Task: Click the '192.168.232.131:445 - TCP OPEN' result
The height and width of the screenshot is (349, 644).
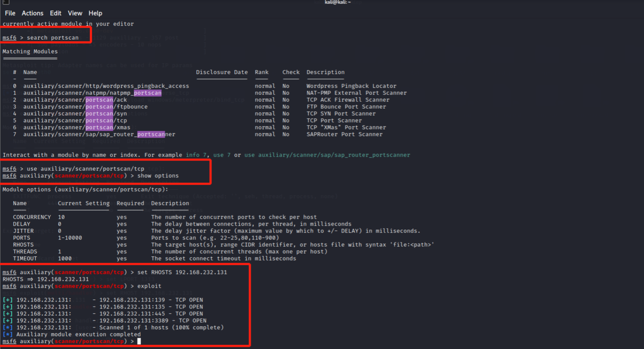Action: coord(151,314)
